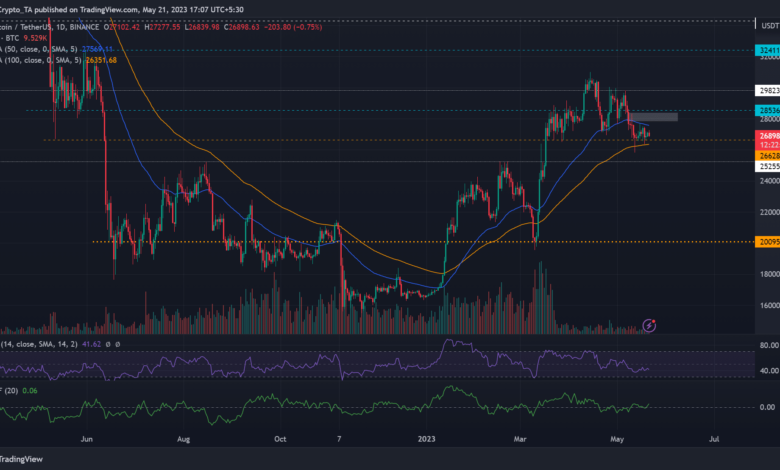Click the teal 28536 price label
This screenshot has height=470, width=780.
(765, 110)
